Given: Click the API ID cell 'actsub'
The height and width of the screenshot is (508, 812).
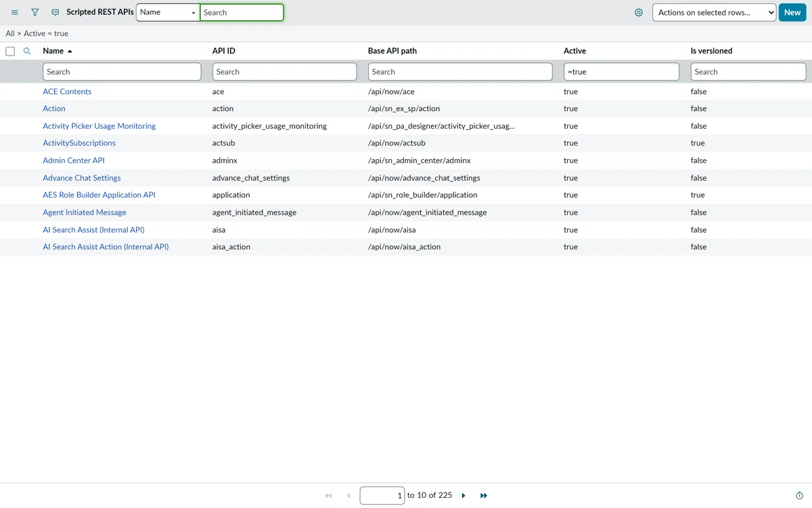Looking at the screenshot, I should coord(225,143).
